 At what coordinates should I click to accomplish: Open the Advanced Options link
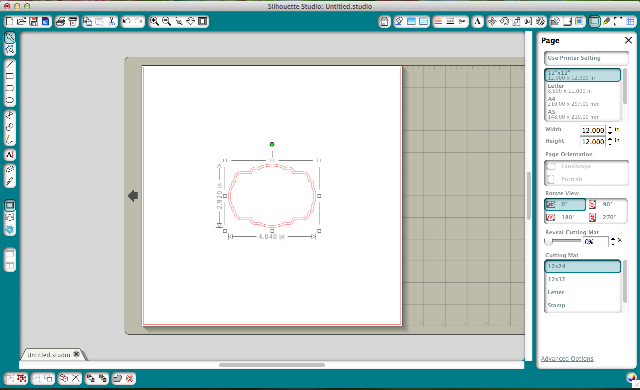567,358
